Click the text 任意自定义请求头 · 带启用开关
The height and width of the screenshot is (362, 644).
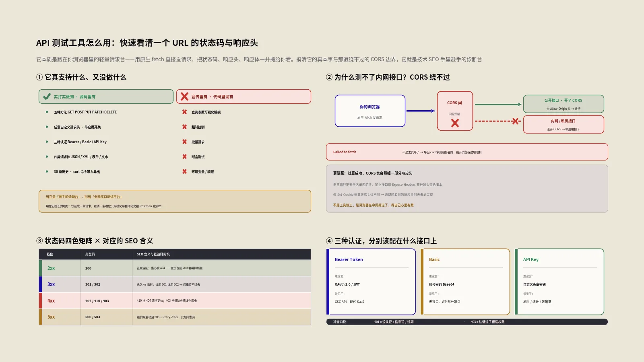pyautogui.click(x=77, y=127)
